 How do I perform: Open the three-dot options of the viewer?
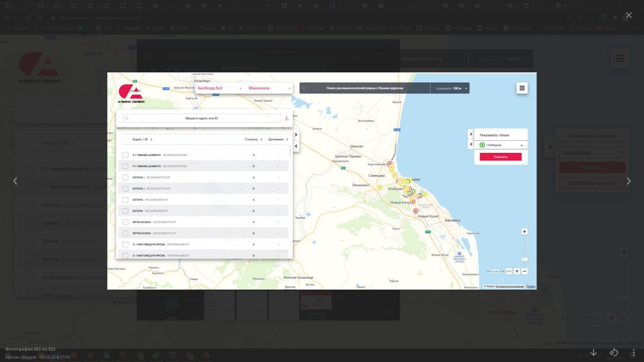coord(634,352)
